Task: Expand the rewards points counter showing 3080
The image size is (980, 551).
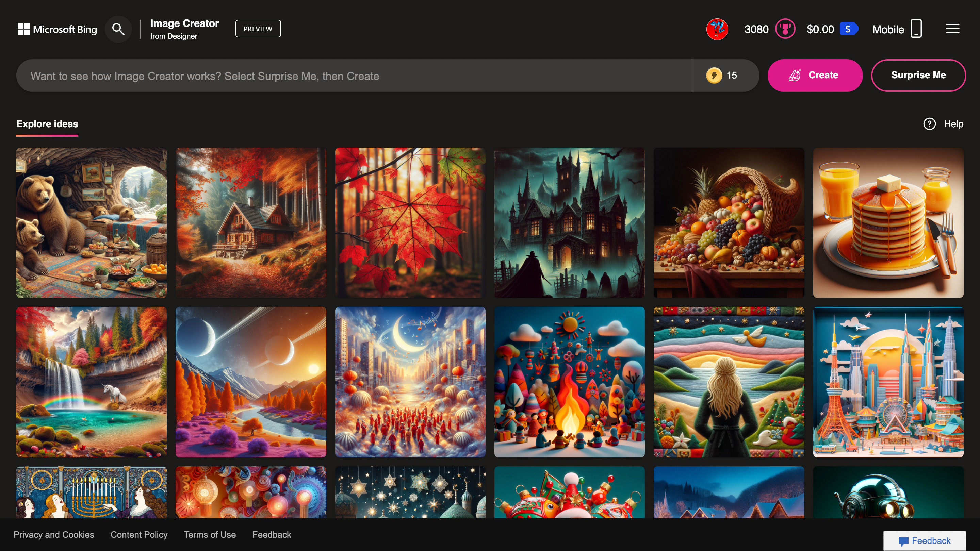Action: (756, 29)
